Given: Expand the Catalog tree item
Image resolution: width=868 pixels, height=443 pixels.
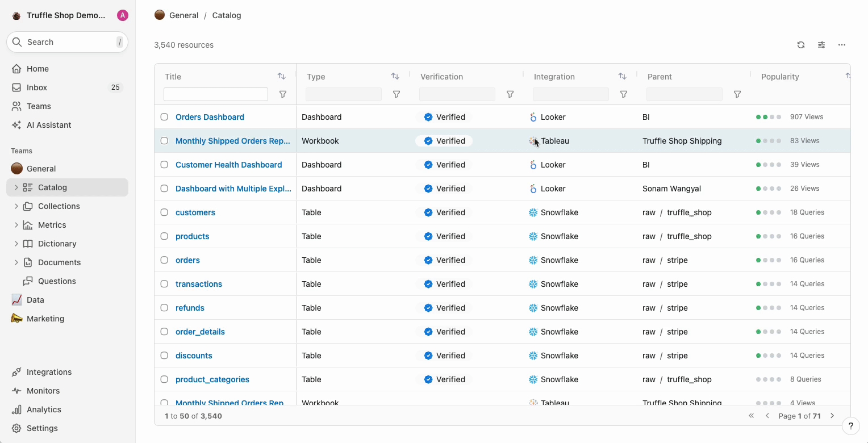Looking at the screenshot, I should [16, 187].
